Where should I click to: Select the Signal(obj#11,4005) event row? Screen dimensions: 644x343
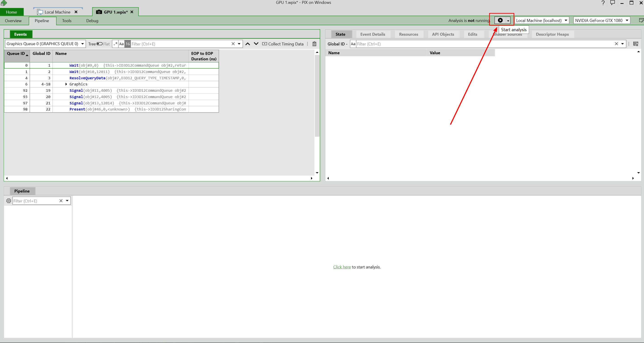112,90
